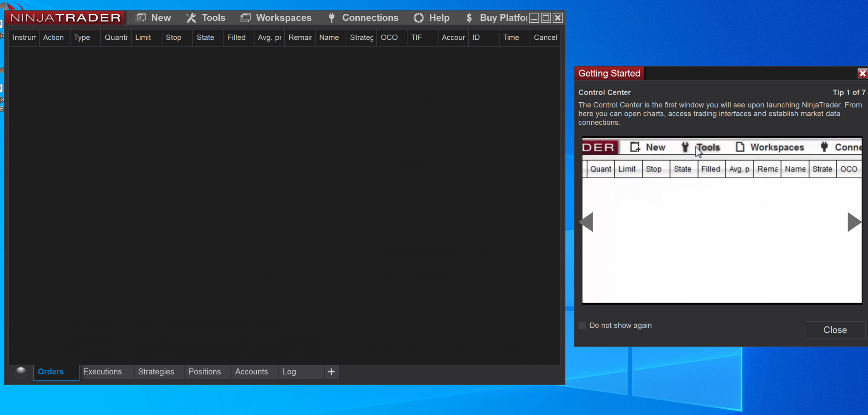This screenshot has width=868, height=415.
Task: Click the Name column header in Control Center
Action: (330, 38)
